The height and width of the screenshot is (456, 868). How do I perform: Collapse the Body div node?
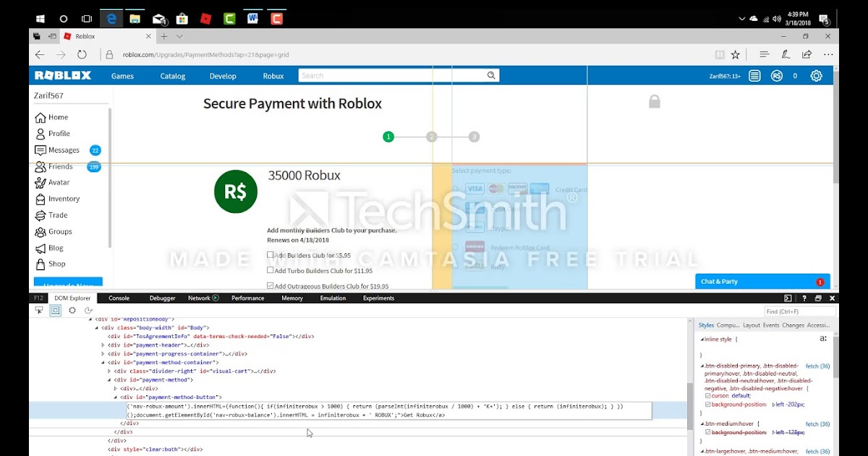[96, 328]
